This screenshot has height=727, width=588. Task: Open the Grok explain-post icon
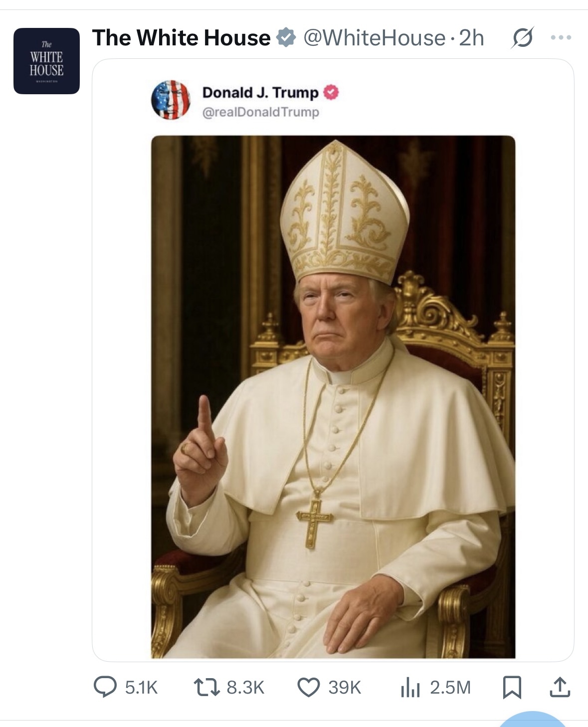click(522, 37)
